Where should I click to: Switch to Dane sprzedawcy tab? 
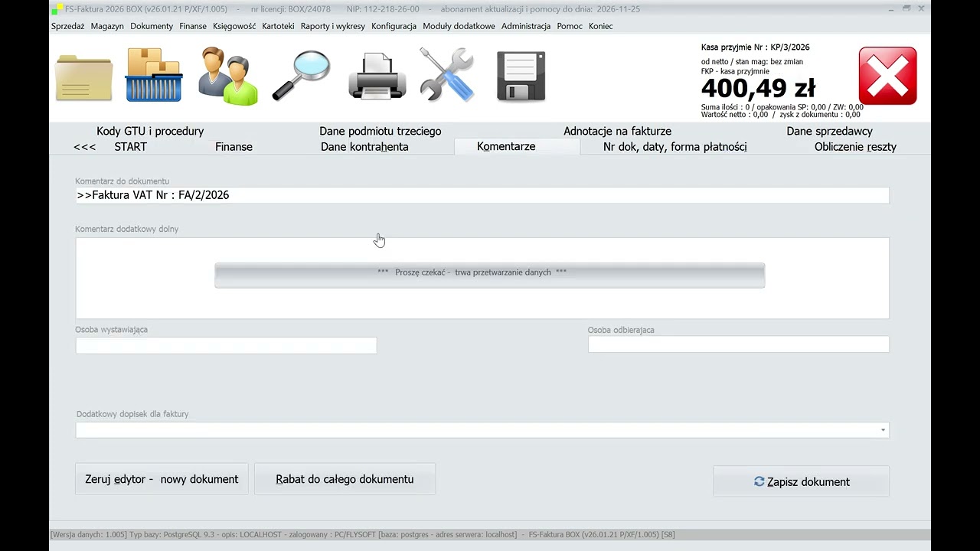(829, 131)
